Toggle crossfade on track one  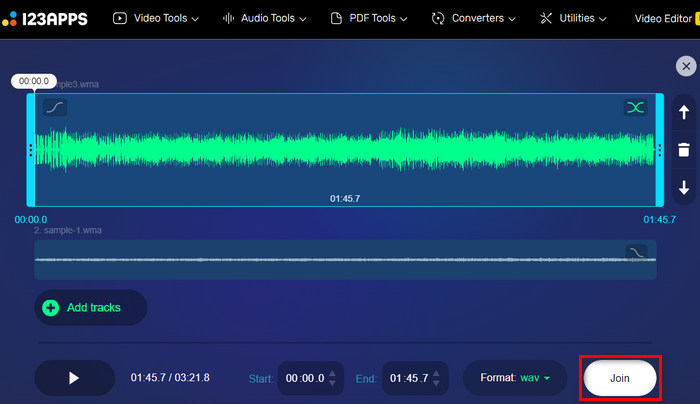[635, 107]
